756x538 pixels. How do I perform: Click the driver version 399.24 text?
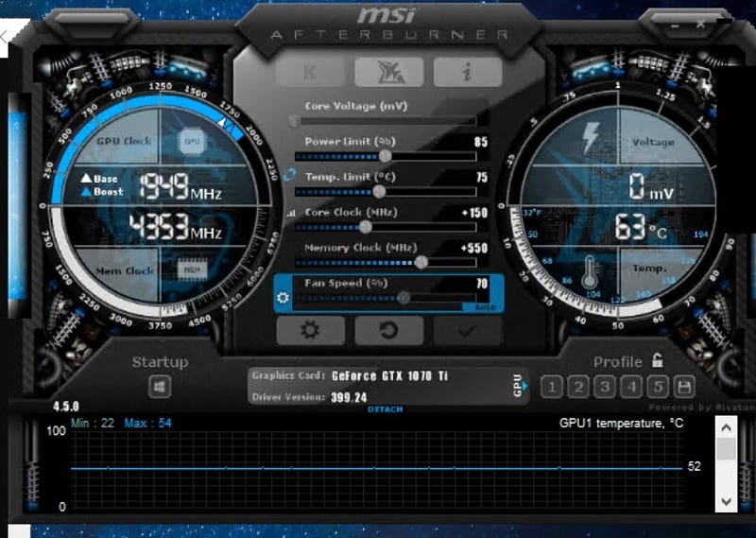pos(349,397)
